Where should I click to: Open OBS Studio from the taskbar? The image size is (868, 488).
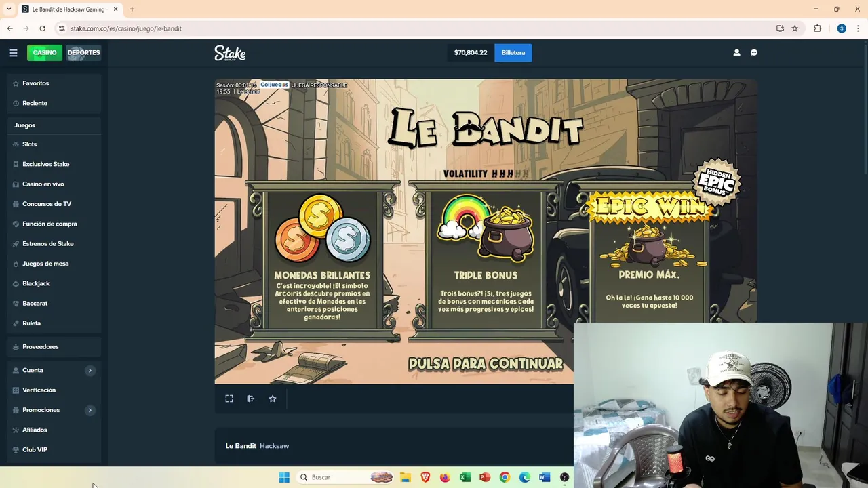click(564, 477)
